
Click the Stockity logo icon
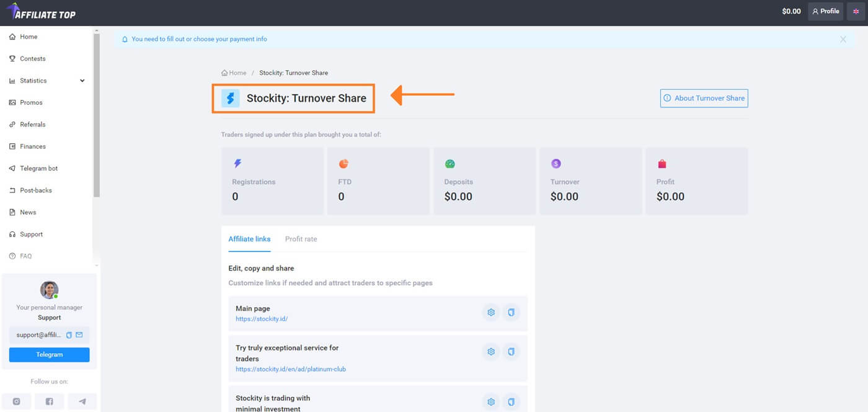coord(231,98)
